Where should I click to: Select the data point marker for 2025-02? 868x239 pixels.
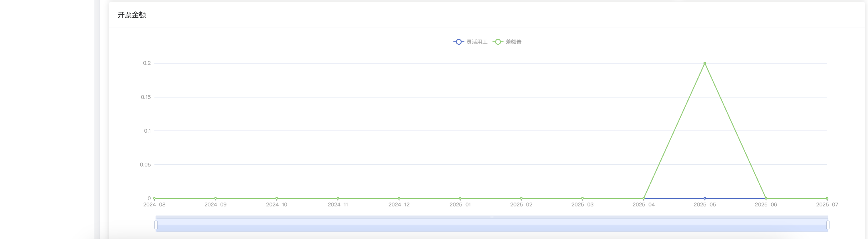521,198
